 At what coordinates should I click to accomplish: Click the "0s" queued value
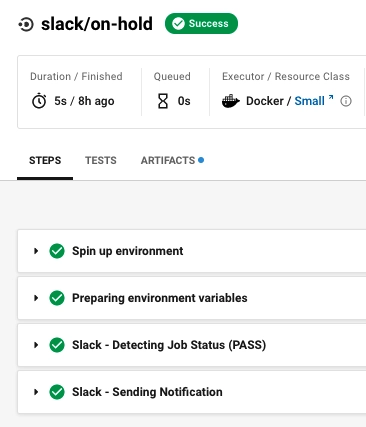[184, 101]
